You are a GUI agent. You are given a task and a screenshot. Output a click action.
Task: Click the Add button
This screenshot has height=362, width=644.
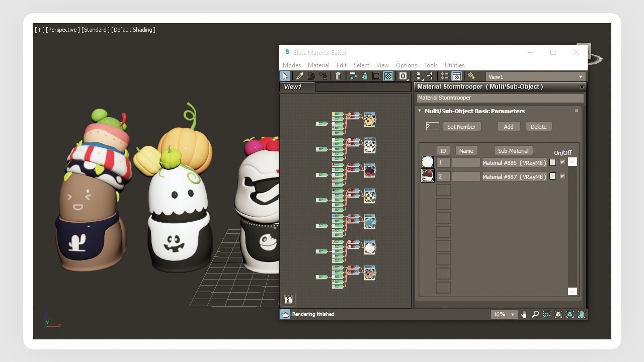point(509,127)
